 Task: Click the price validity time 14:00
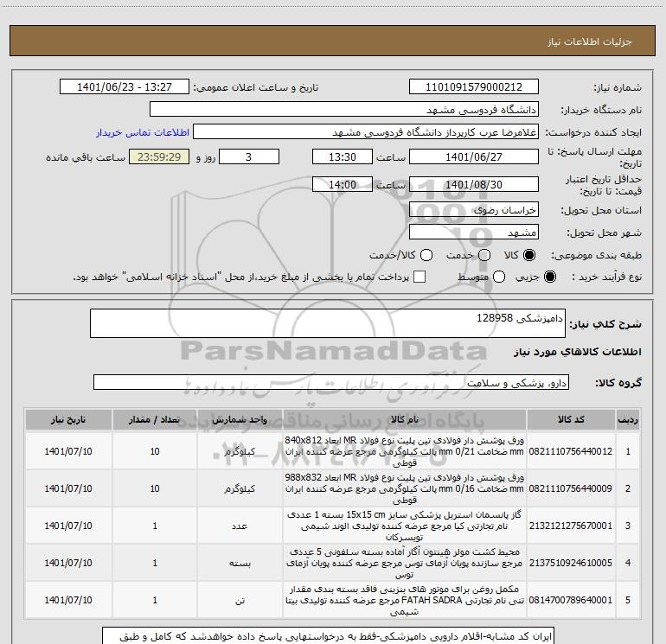coord(343,185)
